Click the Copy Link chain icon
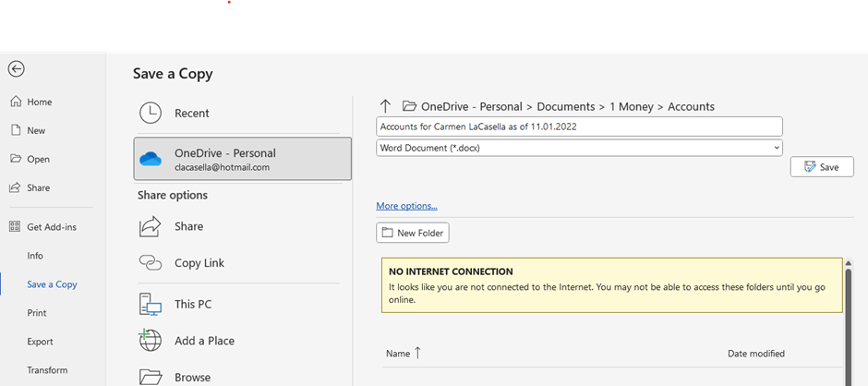The height and width of the screenshot is (386, 868). coord(150,262)
